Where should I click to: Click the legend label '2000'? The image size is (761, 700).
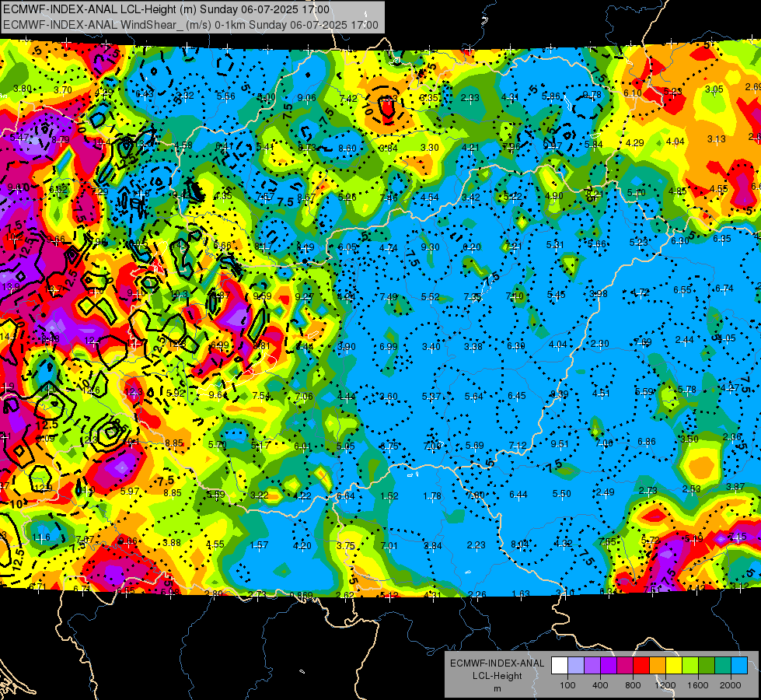pos(731,685)
